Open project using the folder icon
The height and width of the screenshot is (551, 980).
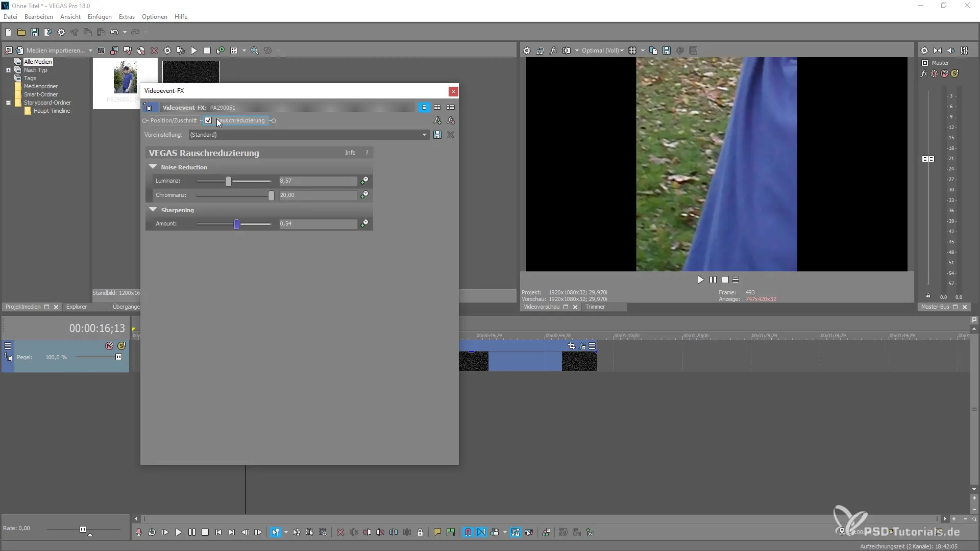(x=21, y=32)
